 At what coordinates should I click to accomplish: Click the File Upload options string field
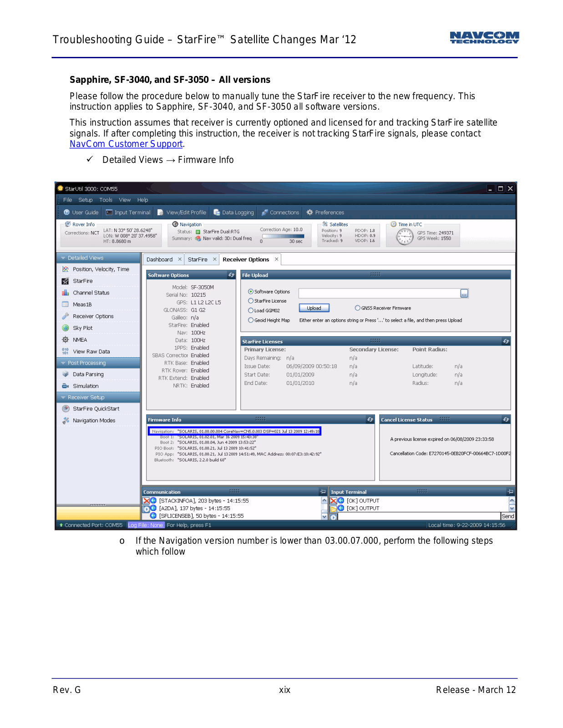[379, 293]
